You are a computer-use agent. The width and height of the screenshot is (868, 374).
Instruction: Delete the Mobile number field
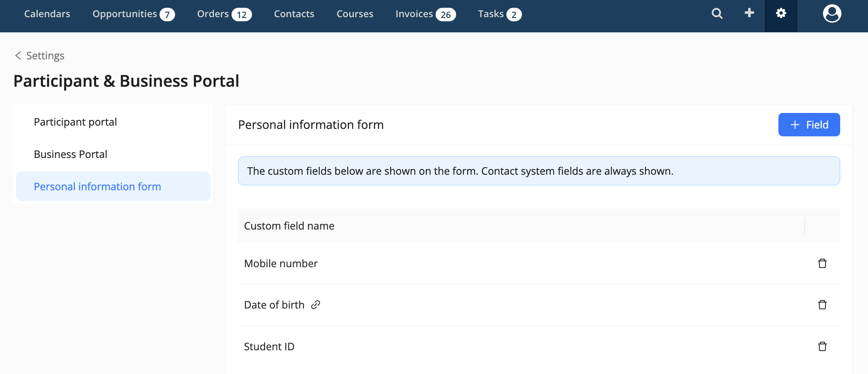[822, 264]
